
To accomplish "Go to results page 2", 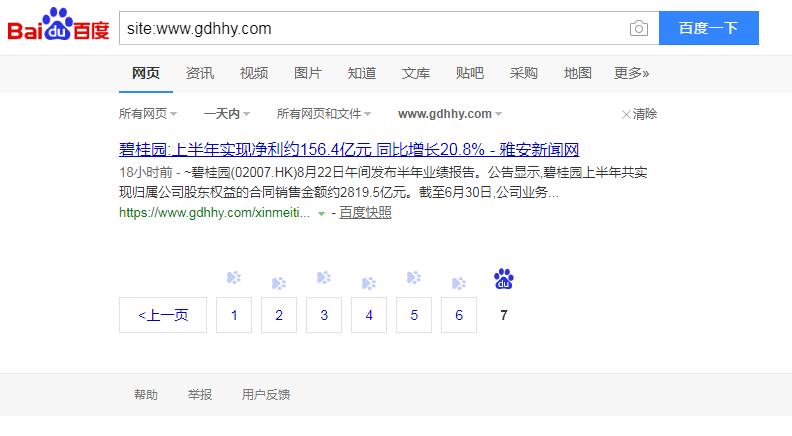I will click(x=279, y=315).
